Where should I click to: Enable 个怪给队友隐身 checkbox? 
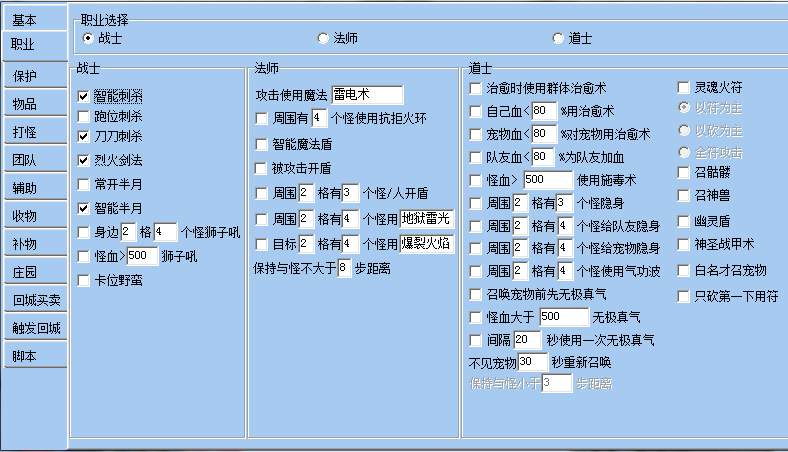pos(475,226)
